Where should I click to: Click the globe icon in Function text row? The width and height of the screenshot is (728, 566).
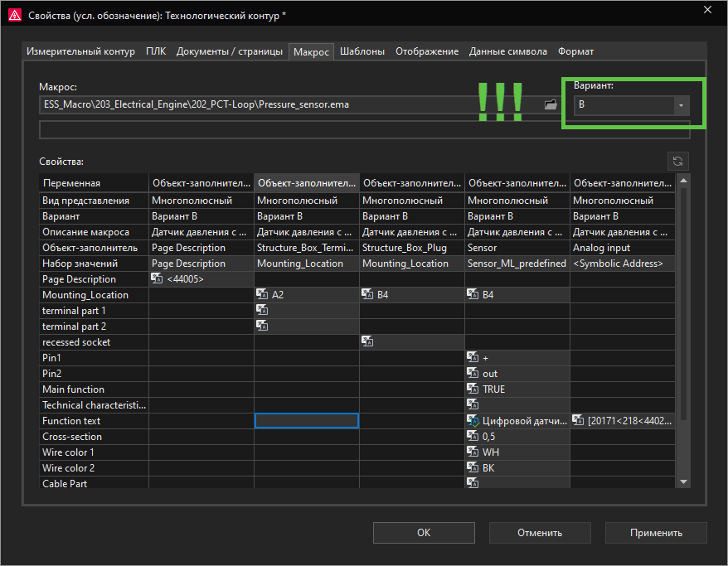tap(473, 421)
